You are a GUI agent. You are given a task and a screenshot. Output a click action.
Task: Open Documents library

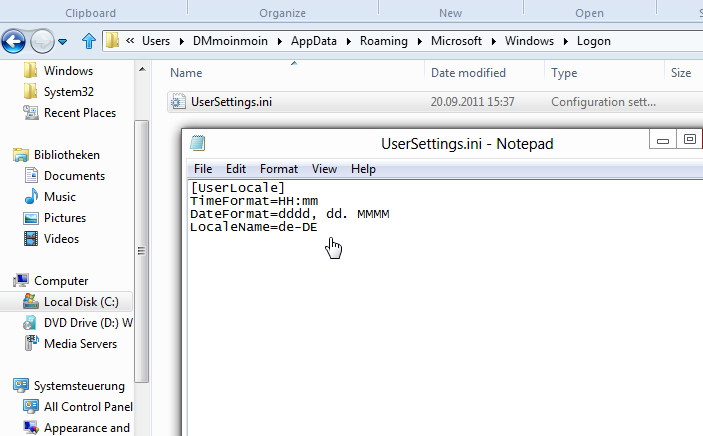click(74, 176)
